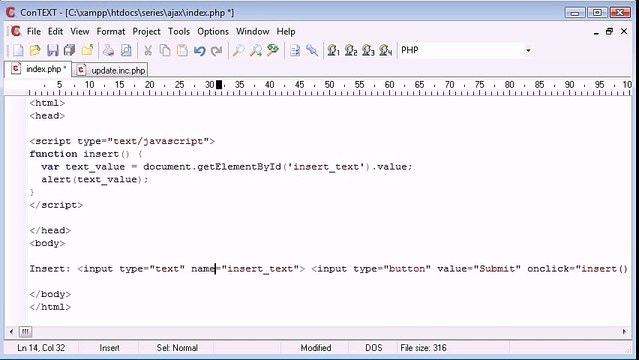Click the horizontal scrollbar right arrow
639x360 pixels.
[x=625, y=332]
